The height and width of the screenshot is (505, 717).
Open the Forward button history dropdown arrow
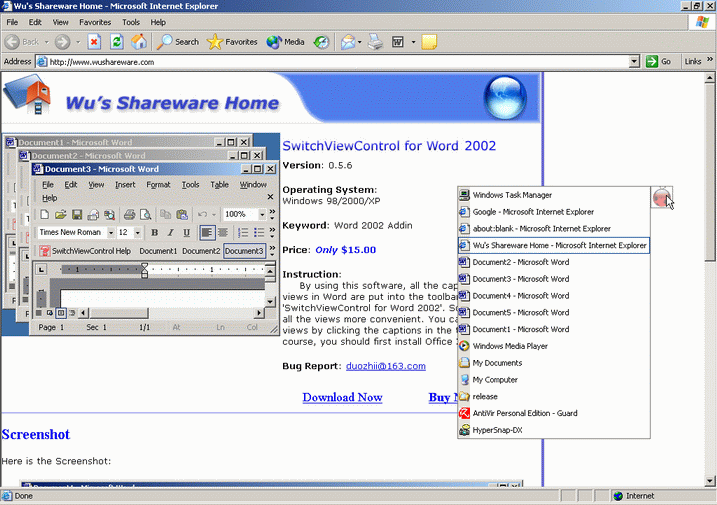click(x=78, y=42)
